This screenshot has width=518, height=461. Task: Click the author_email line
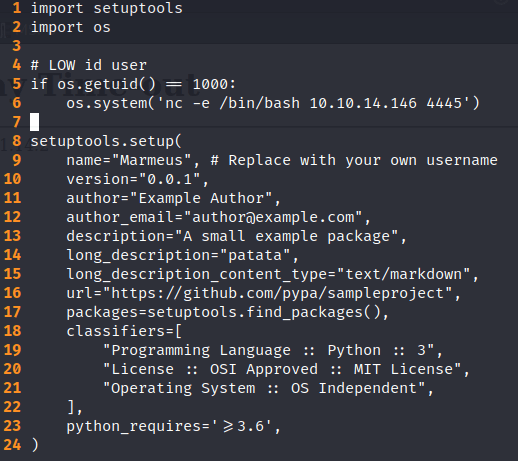point(218,217)
